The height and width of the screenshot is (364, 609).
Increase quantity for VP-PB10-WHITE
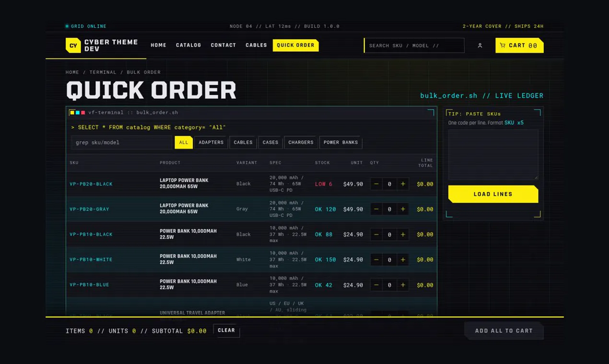coord(403,260)
